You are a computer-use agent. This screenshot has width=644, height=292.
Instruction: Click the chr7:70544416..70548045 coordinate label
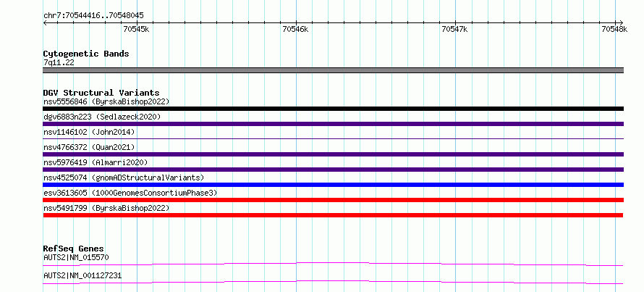click(x=93, y=16)
